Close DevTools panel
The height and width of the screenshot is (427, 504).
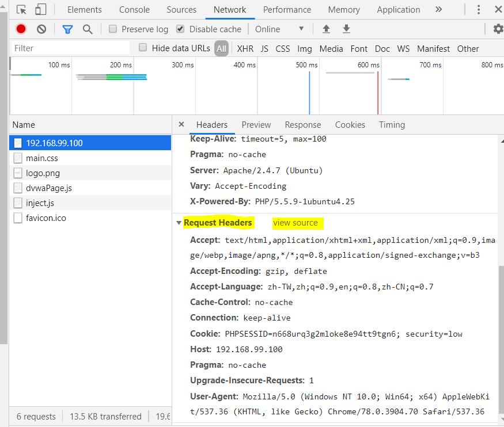[x=498, y=9]
